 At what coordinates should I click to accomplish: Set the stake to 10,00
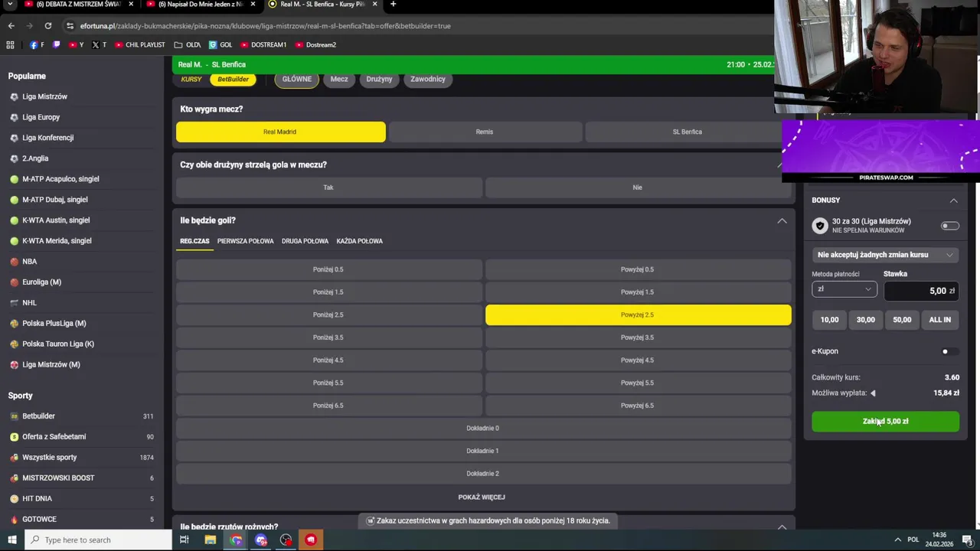tap(829, 320)
